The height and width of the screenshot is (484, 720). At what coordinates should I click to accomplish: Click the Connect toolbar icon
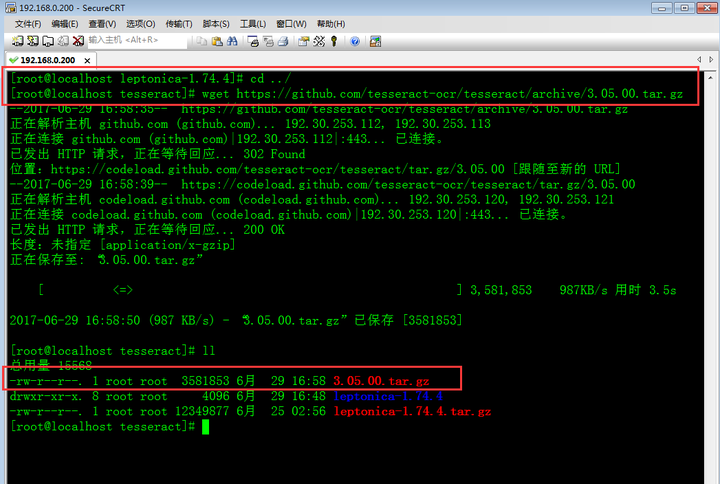pyautogui.click(x=17, y=41)
